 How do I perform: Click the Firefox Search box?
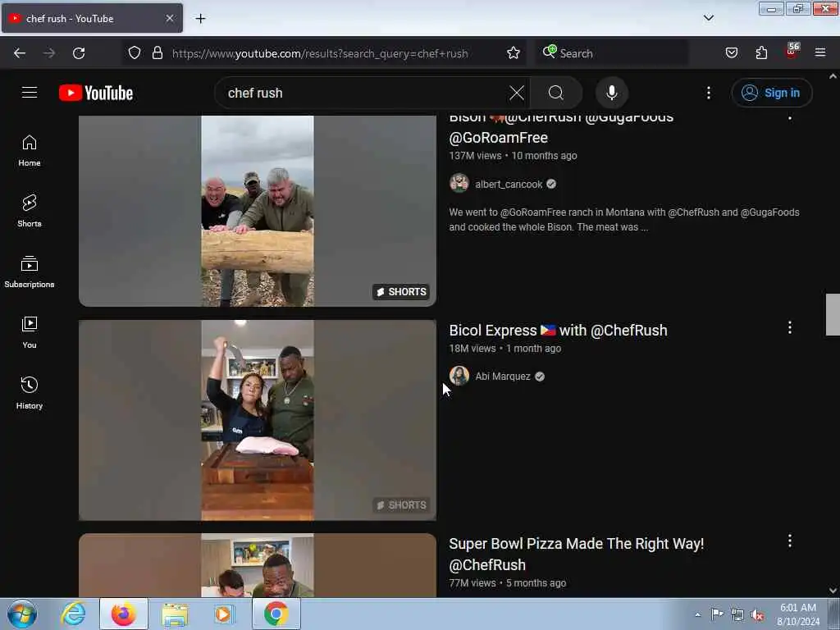click(612, 53)
